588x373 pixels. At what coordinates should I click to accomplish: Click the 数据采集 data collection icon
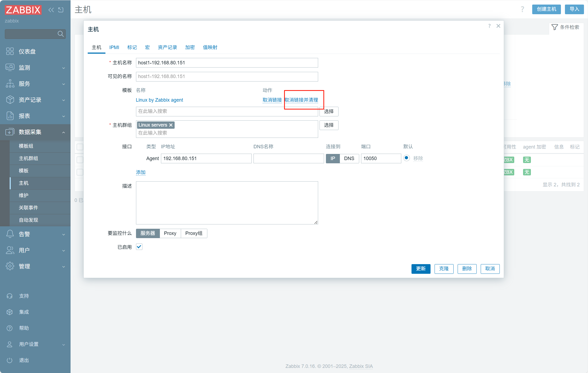10,132
